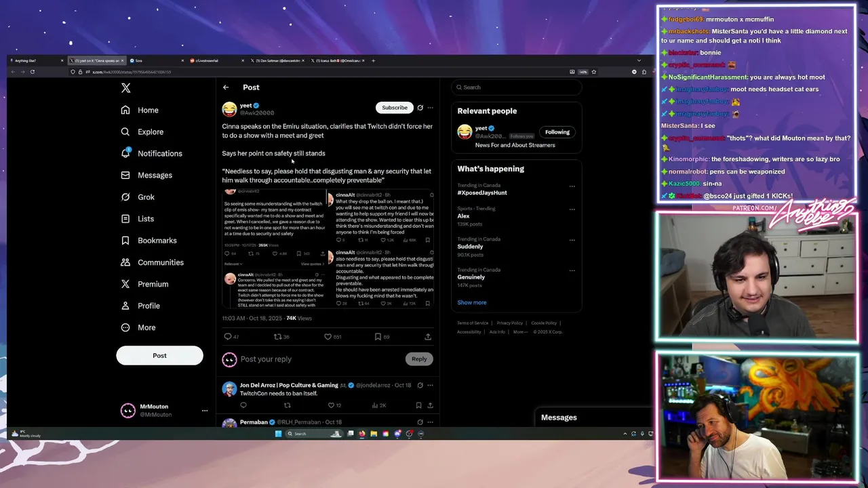Click reply icon on yeet's post
The image size is (868, 488).
click(228, 336)
